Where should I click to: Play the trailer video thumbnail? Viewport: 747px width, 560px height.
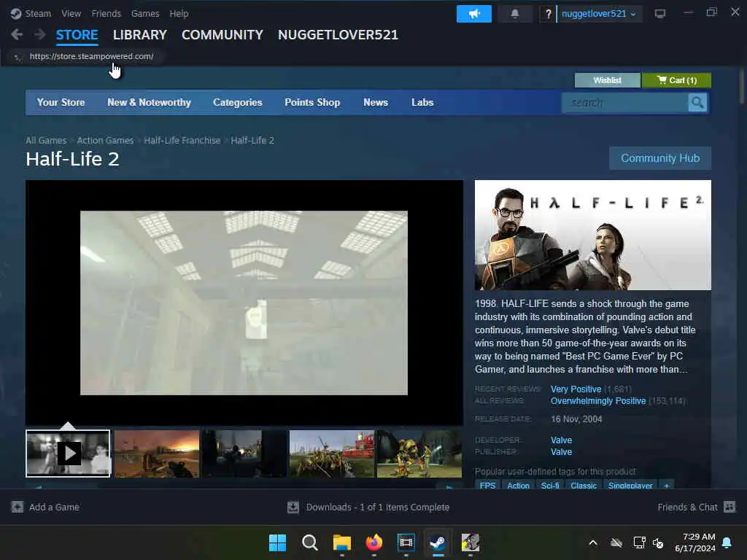pos(68,454)
